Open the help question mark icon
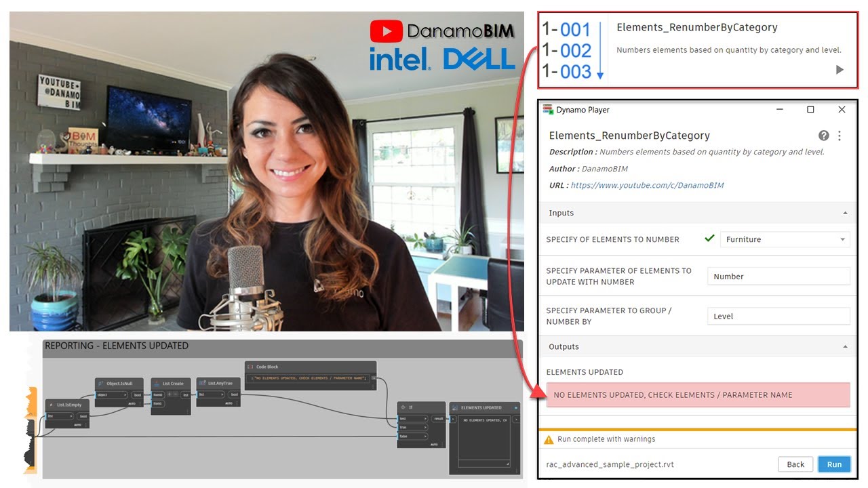 point(823,136)
